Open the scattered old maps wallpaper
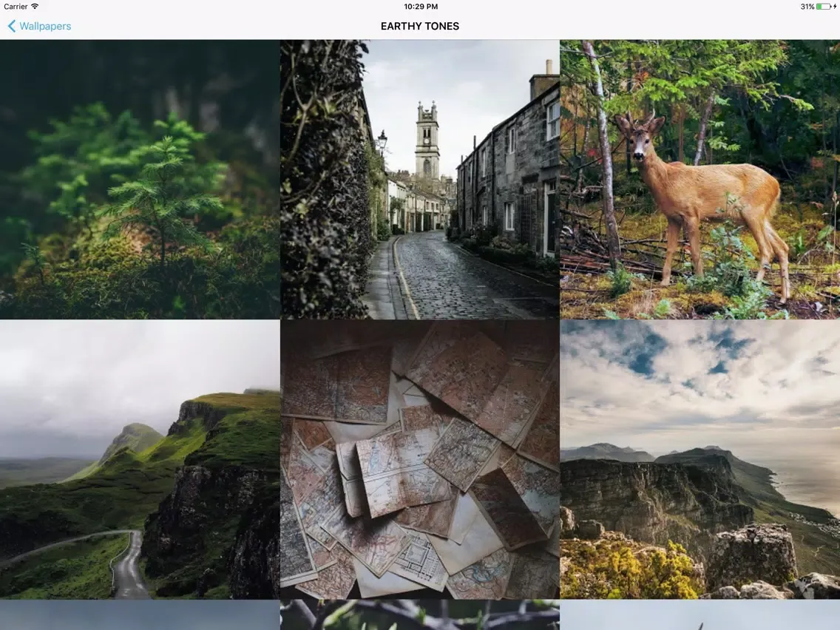Image resolution: width=840 pixels, height=630 pixels. pos(420,459)
